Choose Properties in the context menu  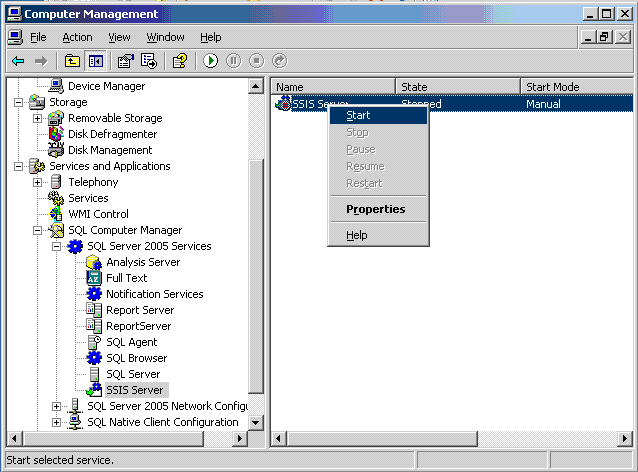click(378, 209)
